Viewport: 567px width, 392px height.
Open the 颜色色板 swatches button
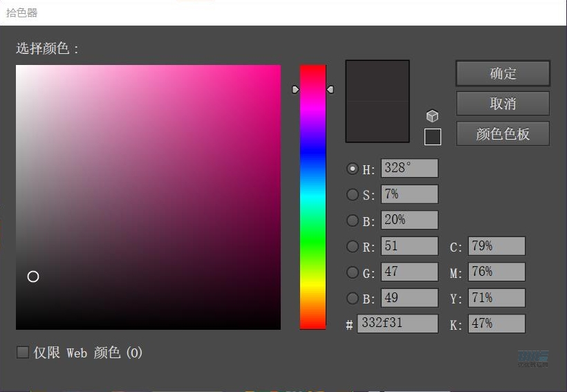click(x=503, y=134)
